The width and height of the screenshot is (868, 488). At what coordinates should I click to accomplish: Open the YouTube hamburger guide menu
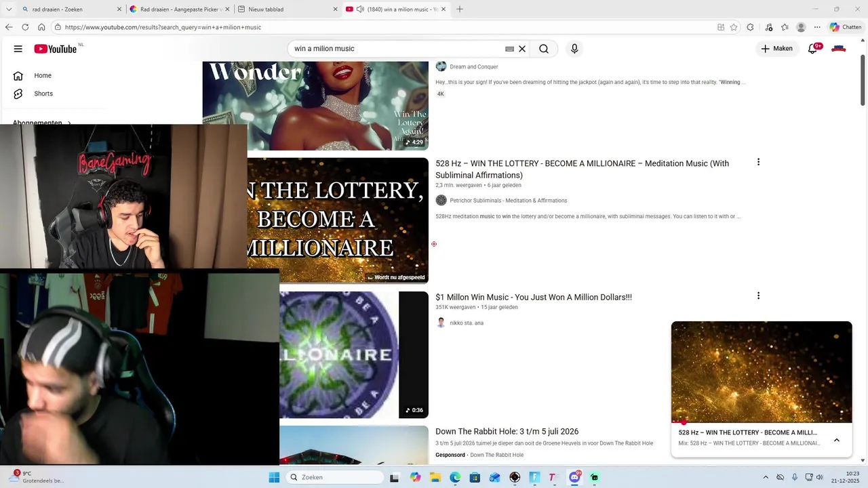(18, 49)
